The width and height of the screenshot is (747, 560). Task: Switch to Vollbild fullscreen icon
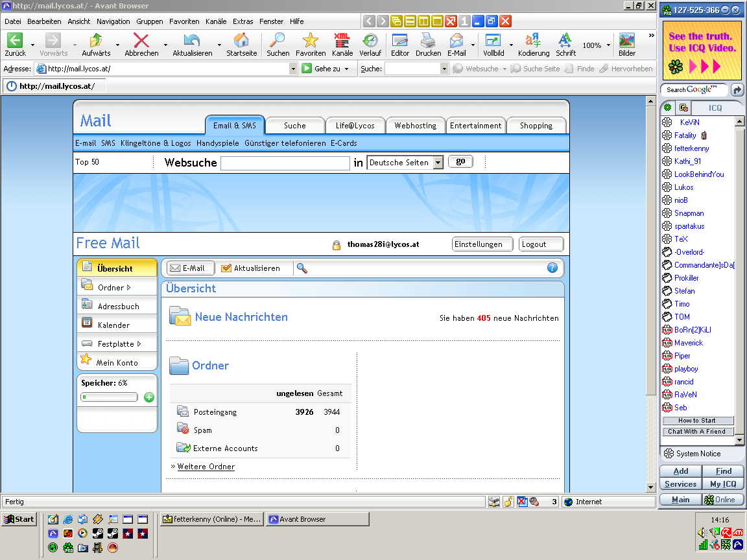493,40
